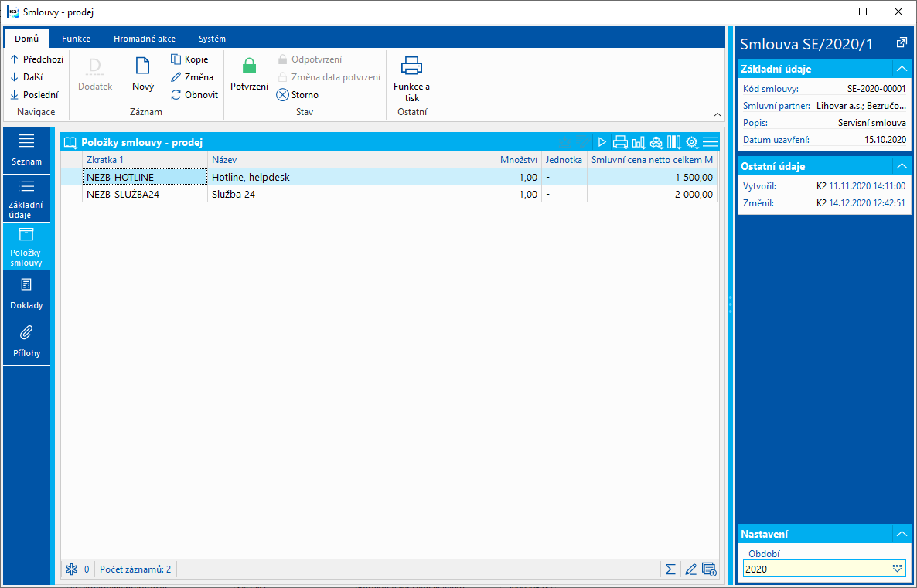Open Základní údaje sidebar page
Viewport: 917px width, 588px height.
click(x=26, y=199)
